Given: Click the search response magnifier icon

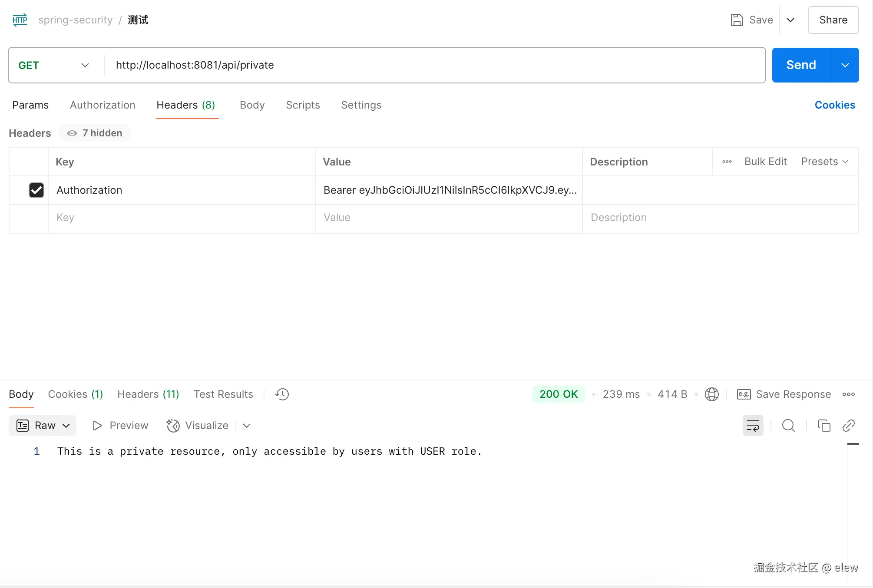Looking at the screenshot, I should pos(788,426).
